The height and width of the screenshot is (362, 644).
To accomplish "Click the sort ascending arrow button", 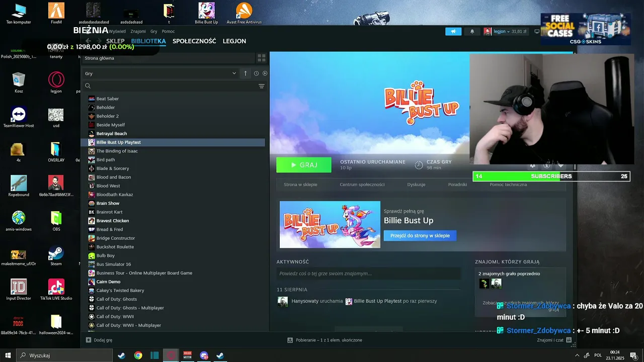I will (x=246, y=73).
